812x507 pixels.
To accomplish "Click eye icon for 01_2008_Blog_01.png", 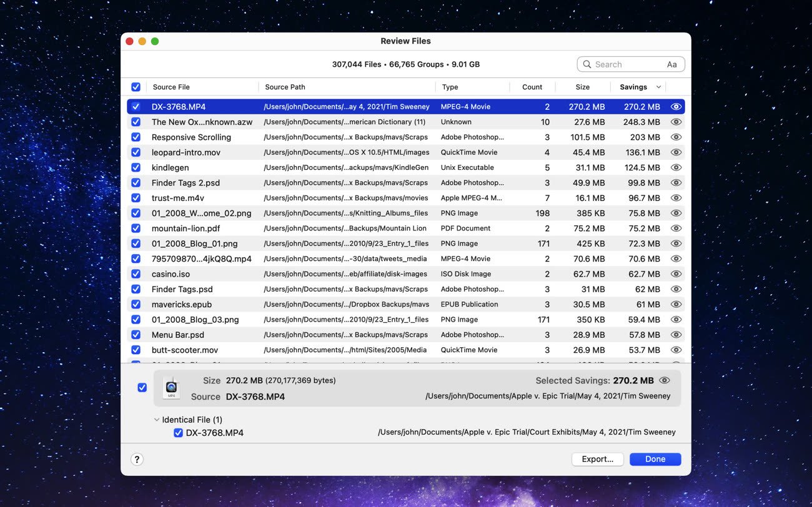I will click(x=675, y=244).
